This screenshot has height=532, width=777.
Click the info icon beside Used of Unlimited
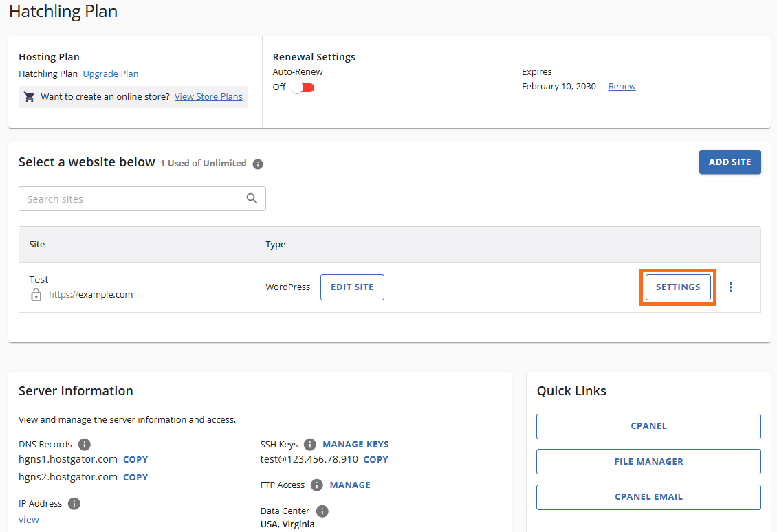(258, 164)
